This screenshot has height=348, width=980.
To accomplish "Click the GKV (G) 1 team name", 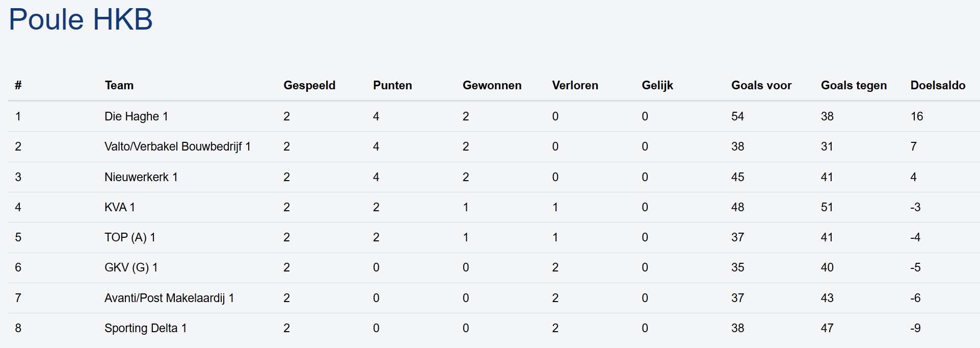I will 131,267.
